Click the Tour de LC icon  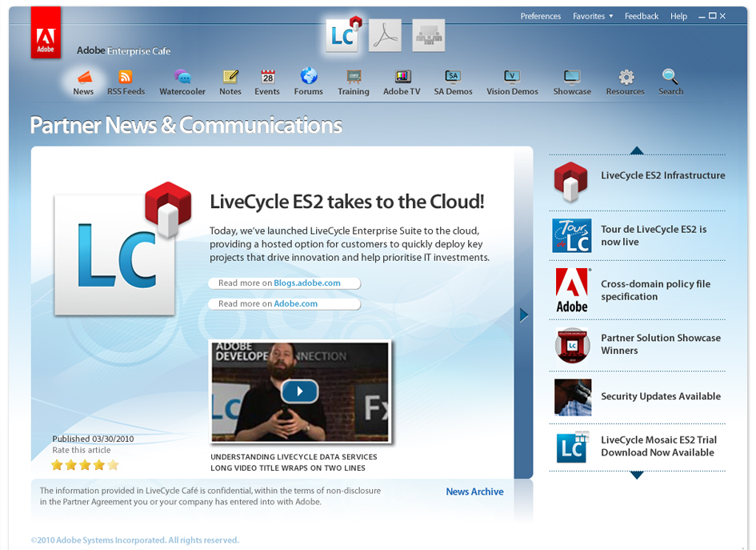pyautogui.click(x=572, y=235)
